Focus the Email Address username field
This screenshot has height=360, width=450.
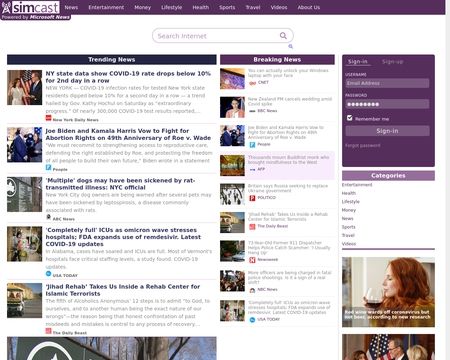[x=387, y=83]
